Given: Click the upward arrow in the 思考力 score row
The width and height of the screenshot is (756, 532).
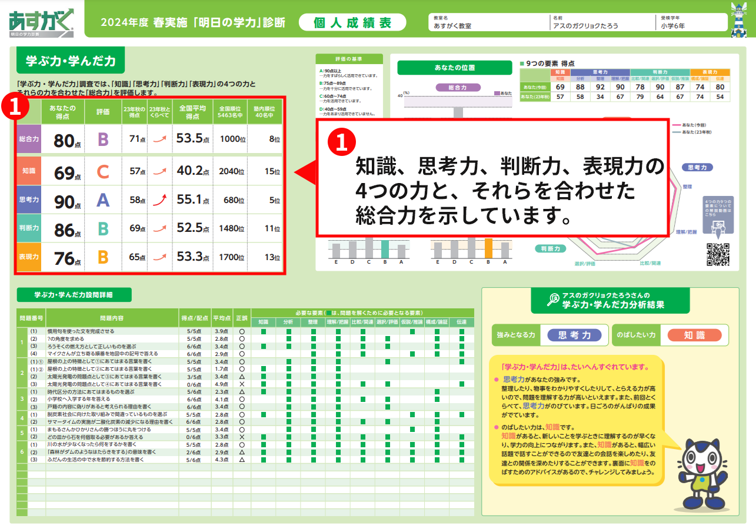Looking at the screenshot, I should pyautogui.click(x=157, y=201).
